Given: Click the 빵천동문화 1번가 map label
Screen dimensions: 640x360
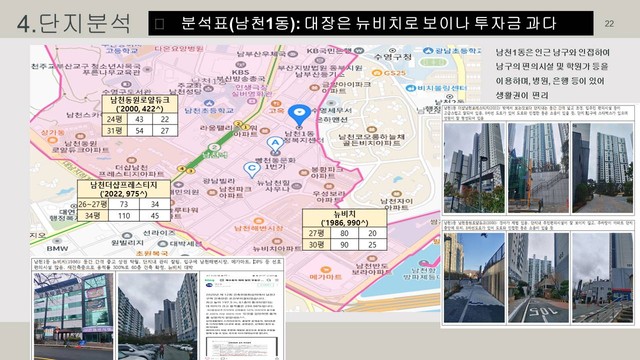Looking at the screenshot, I should [x=275, y=163].
